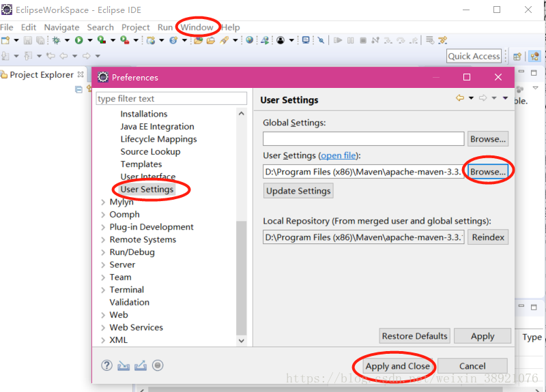Open dropdown next to the Run icon
The image size is (546, 392).
(x=90, y=40)
